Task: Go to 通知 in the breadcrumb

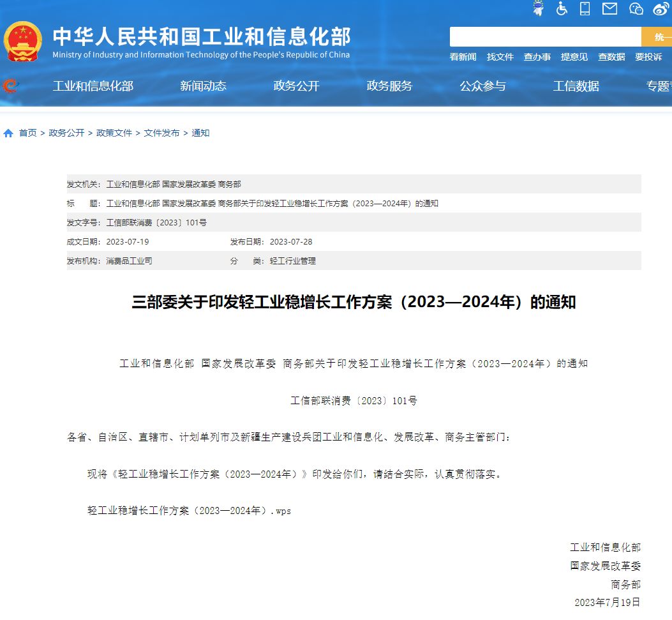Action: click(x=200, y=133)
